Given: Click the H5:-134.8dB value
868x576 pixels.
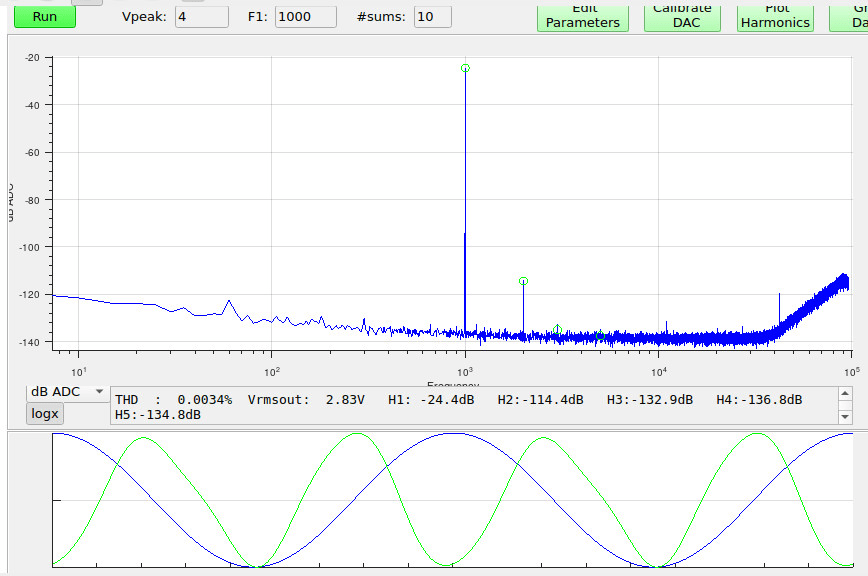Looking at the screenshot, I should [158, 414].
